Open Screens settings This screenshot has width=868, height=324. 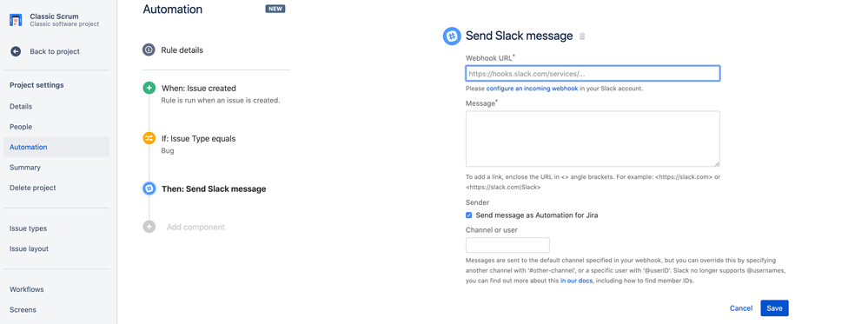click(x=23, y=309)
